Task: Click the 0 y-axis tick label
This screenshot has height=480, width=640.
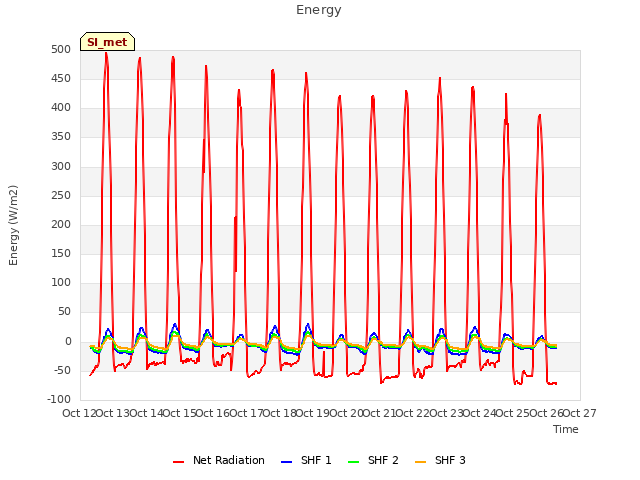Action: [68, 342]
